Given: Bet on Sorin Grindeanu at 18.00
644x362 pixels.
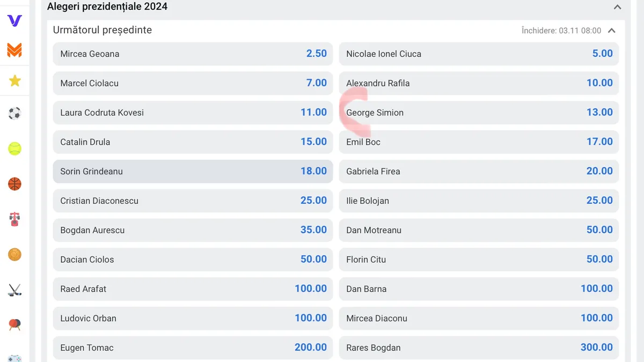Looking at the screenshot, I should tap(193, 172).
